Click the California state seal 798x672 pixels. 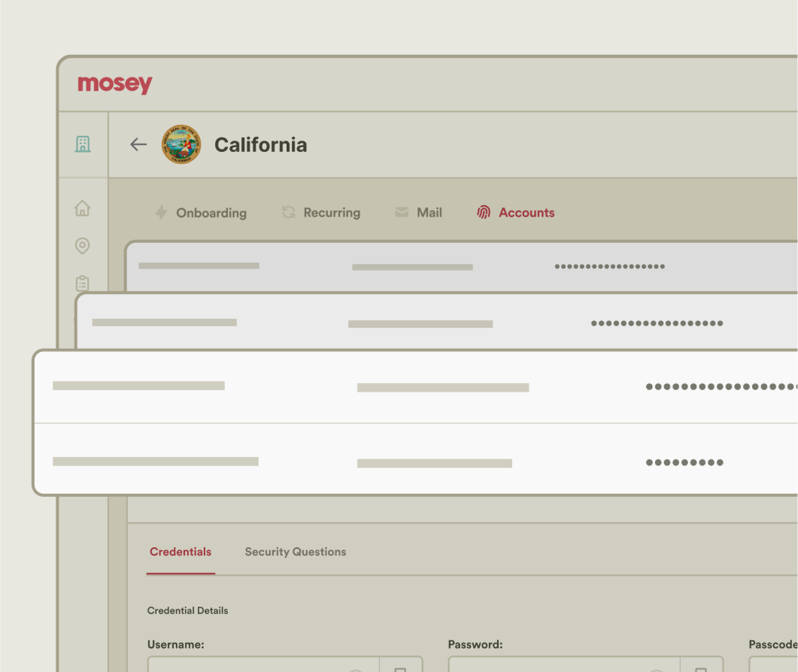181,144
